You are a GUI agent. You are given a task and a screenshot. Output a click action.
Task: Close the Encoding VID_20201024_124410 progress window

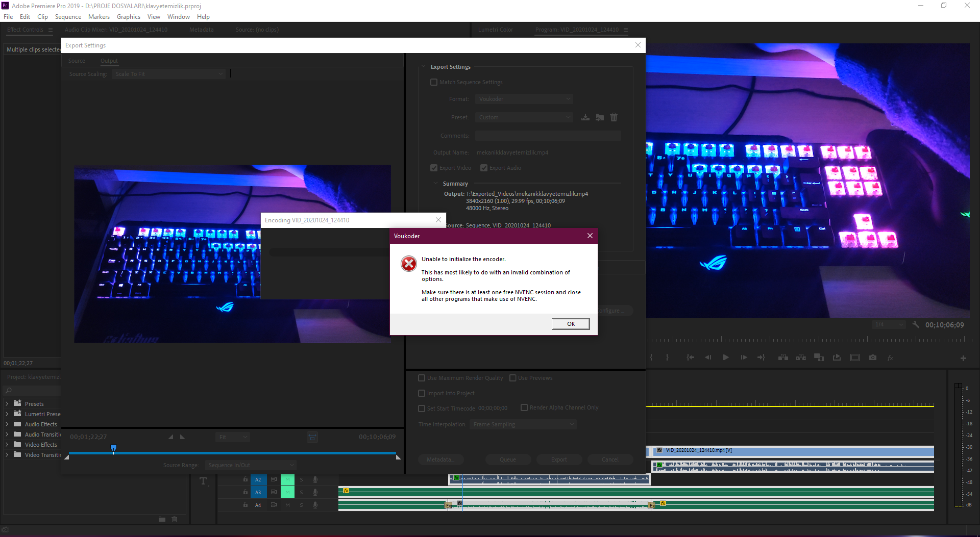pyautogui.click(x=438, y=220)
